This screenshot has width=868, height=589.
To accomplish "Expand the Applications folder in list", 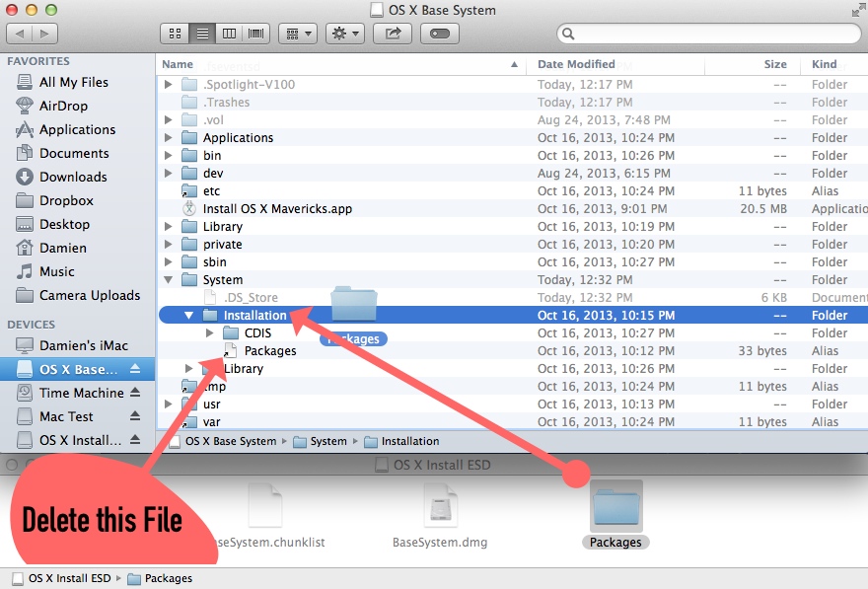I will click(169, 137).
